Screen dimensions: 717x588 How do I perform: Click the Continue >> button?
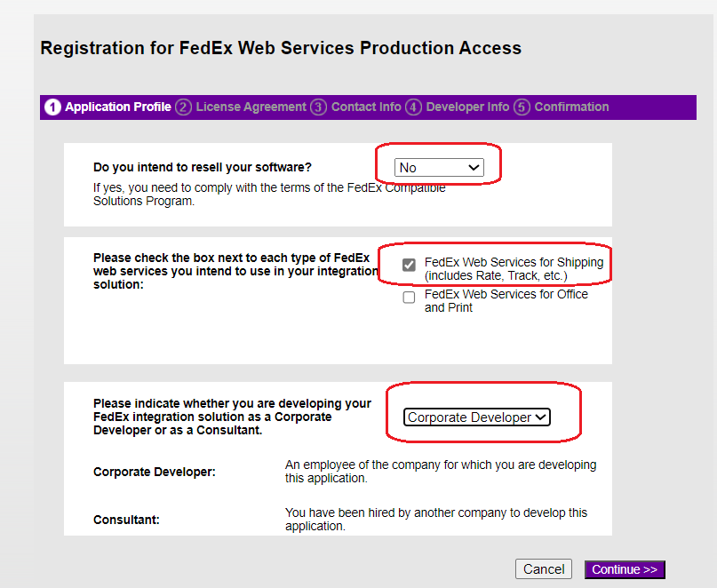point(625,569)
